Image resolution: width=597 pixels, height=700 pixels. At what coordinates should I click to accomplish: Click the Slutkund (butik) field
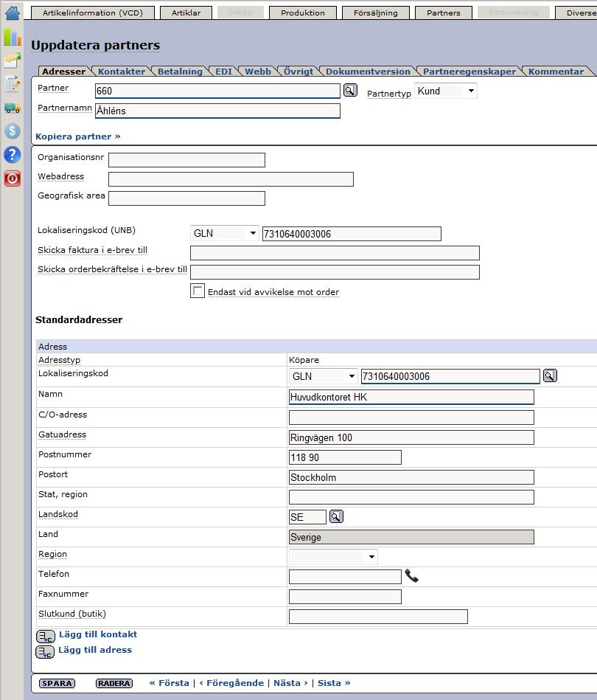pyautogui.click(x=378, y=617)
